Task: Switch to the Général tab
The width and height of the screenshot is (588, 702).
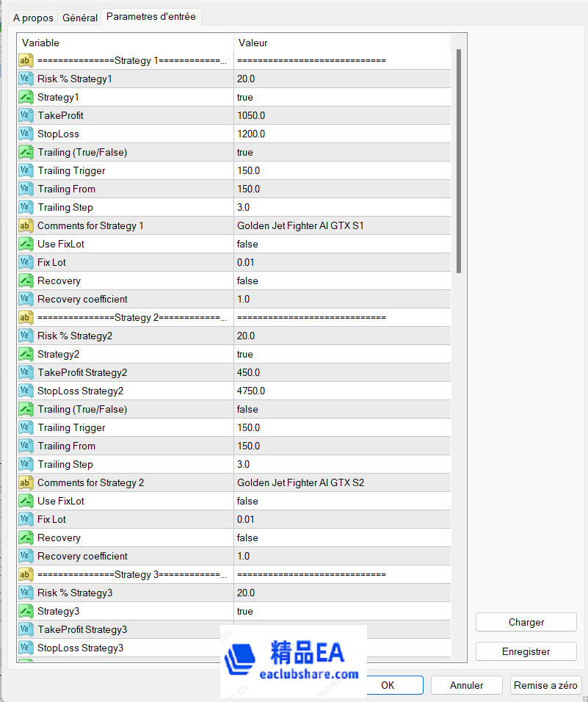Action: [80, 18]
